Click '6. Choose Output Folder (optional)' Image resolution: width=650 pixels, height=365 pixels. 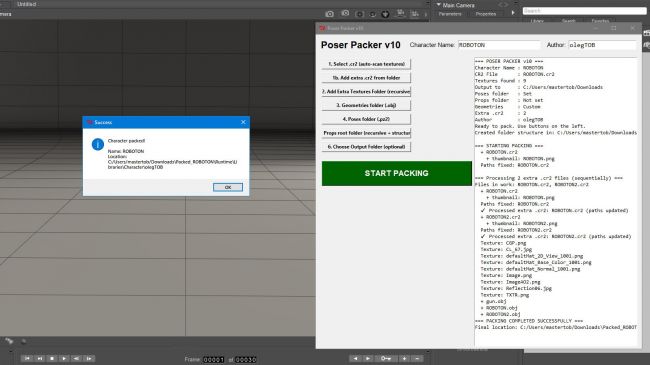click(366, 147)
